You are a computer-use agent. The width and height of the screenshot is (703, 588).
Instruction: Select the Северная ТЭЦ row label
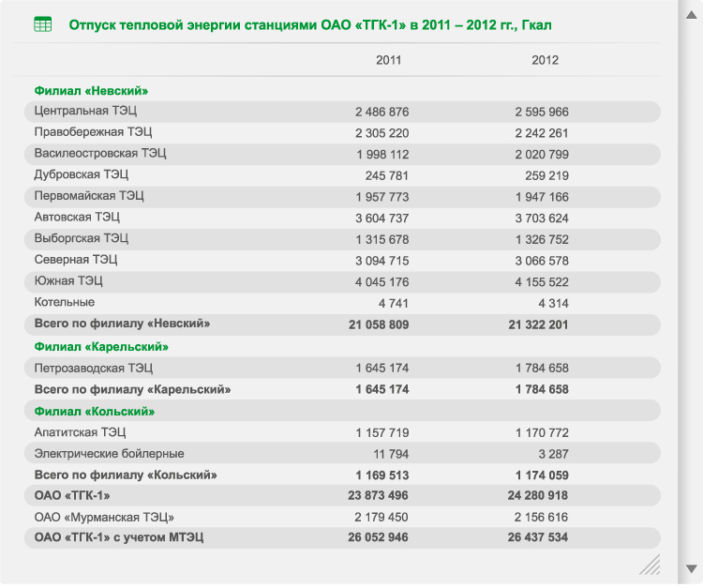[x=76, y=260]
